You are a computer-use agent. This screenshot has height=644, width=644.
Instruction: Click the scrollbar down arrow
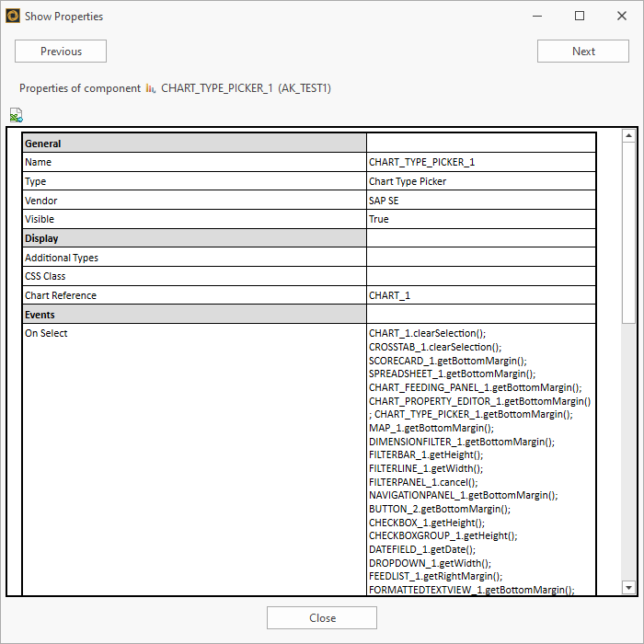click(x=629, y=587)
